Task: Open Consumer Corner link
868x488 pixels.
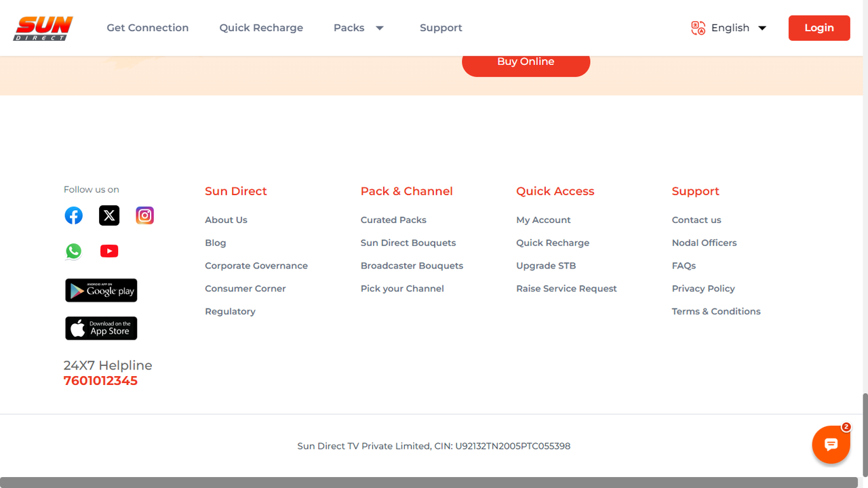Action: tap(245, 289)
